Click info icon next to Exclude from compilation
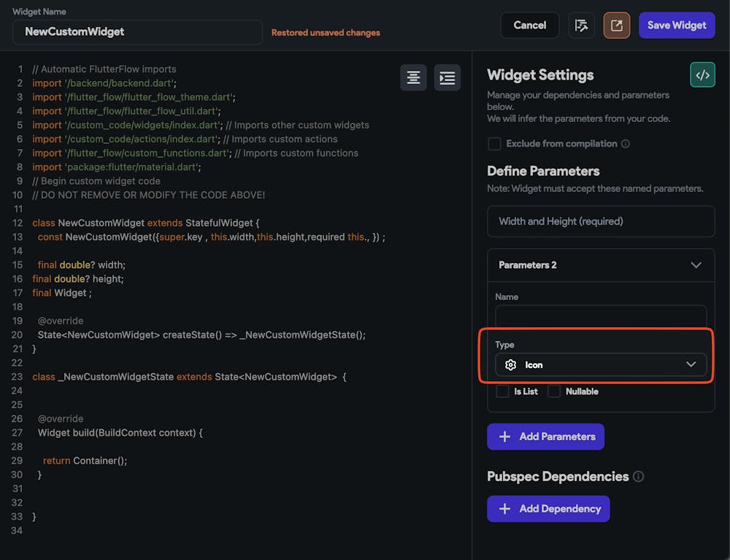 [625, 144]
